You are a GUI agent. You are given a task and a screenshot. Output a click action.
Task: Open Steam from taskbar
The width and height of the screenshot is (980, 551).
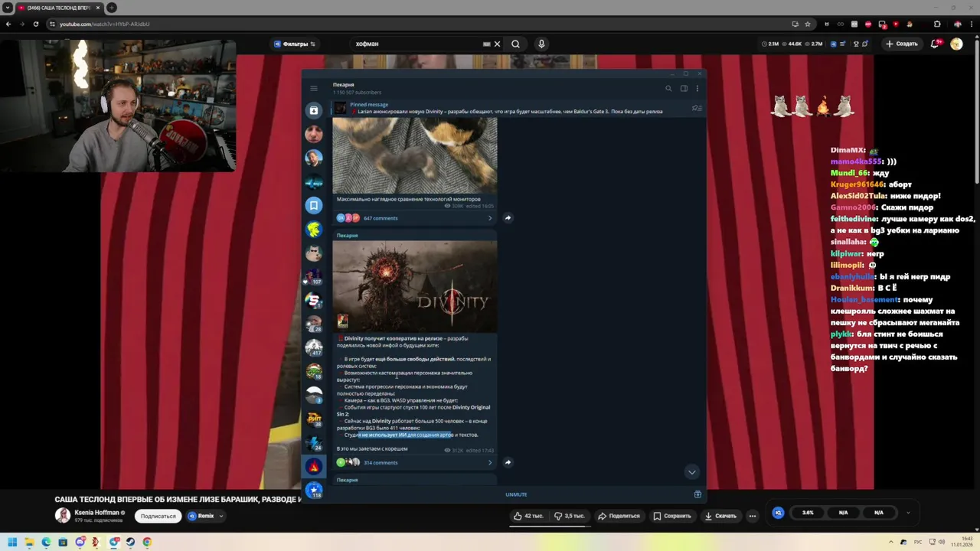tap(130, 542)
